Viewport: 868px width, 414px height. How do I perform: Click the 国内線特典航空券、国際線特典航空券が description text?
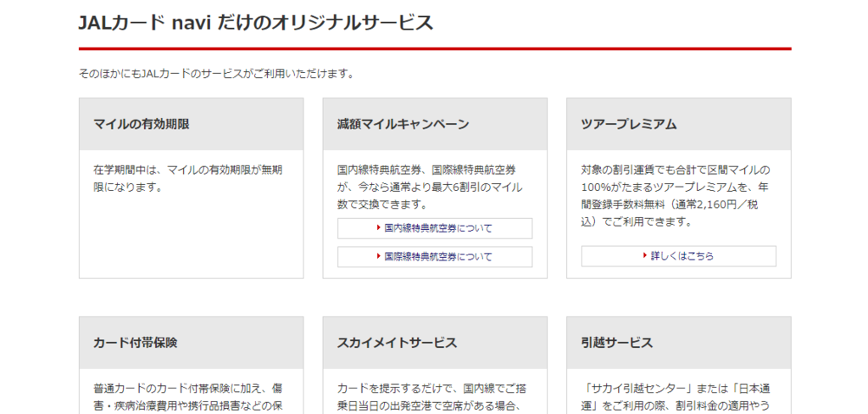pos(430,187)
